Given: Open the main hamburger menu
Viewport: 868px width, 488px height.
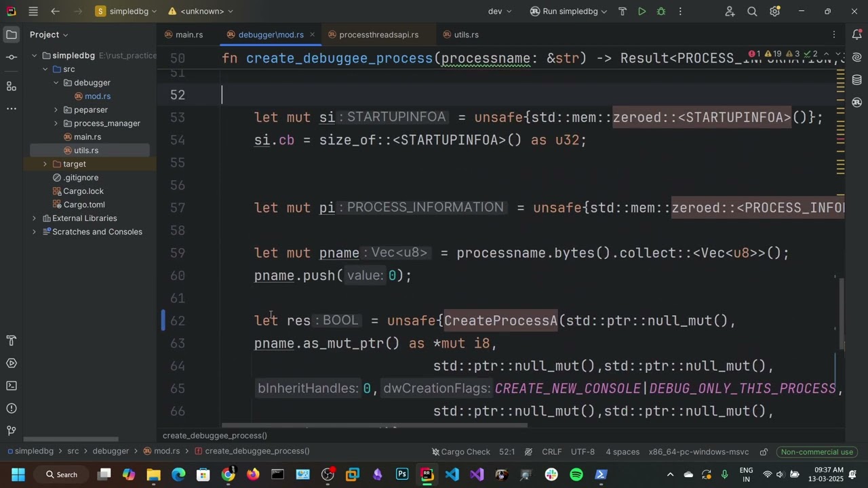Looking at the screenshot, I should [33, 12].
